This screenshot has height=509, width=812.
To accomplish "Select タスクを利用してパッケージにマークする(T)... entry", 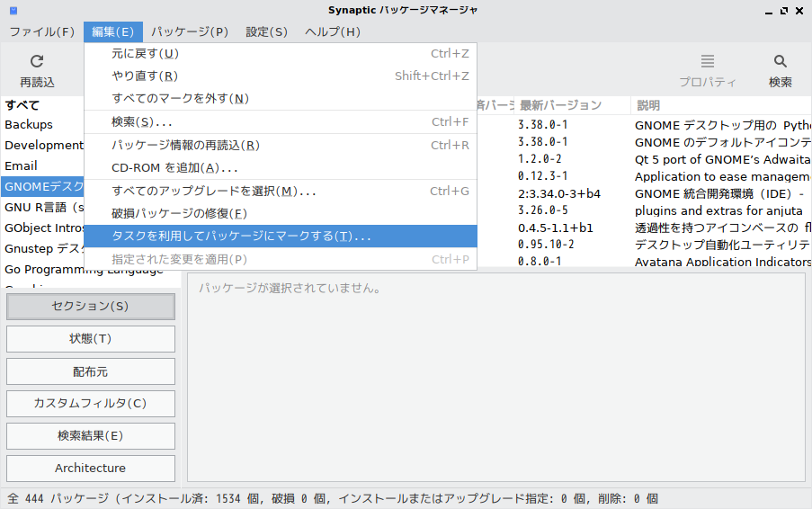I will [281, 237].
